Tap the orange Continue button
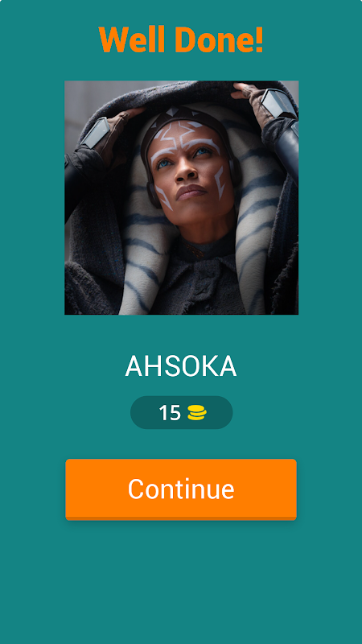The height and width of the screenshot is (644, 362). 181,489
